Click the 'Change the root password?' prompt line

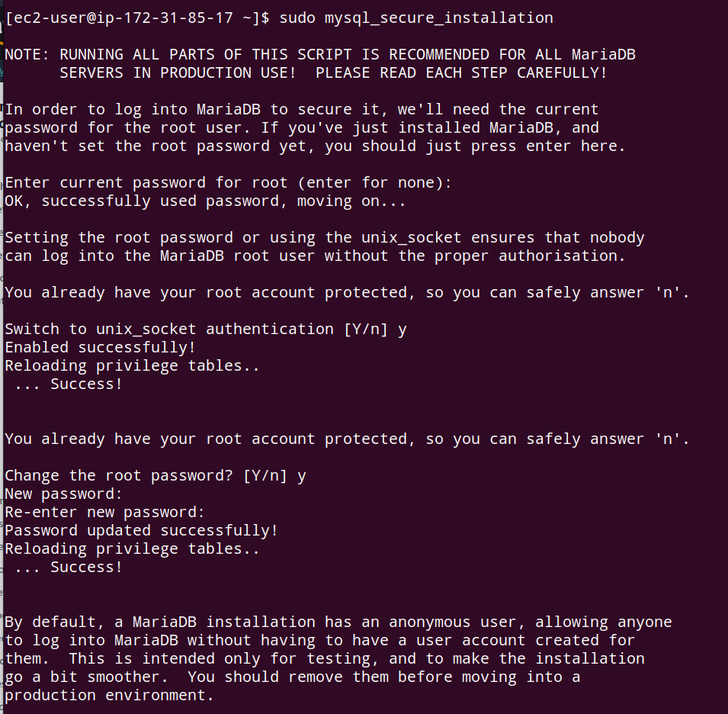(155, 476)
